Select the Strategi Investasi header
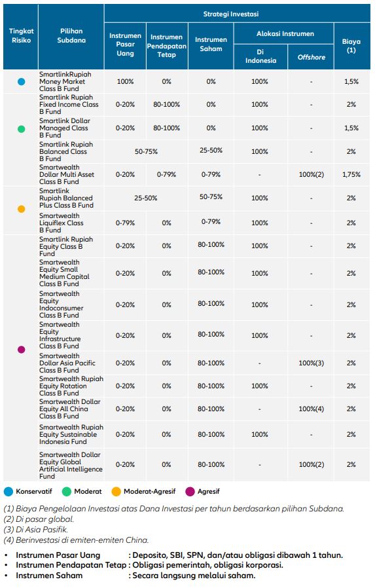 (x=231, y=14)
